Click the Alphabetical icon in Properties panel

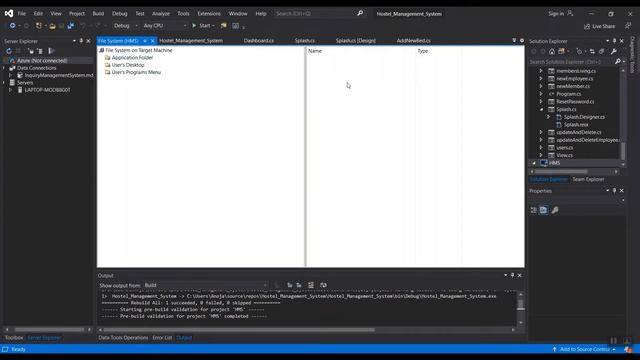tap(544, 210)
